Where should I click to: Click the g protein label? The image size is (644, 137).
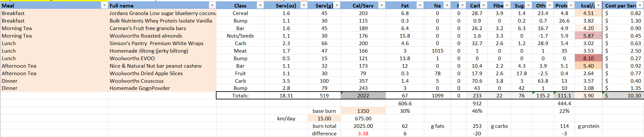(588, 126)
